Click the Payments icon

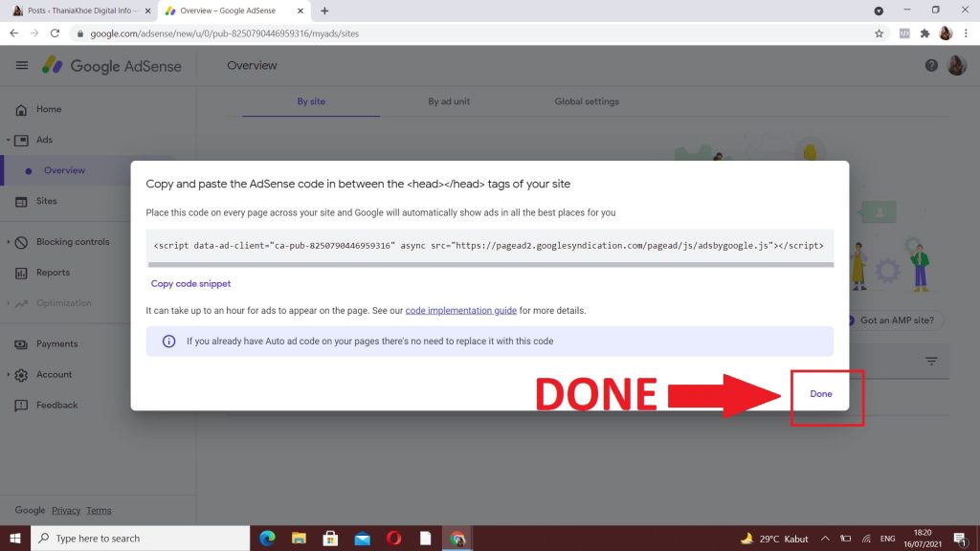pos(21,344)
